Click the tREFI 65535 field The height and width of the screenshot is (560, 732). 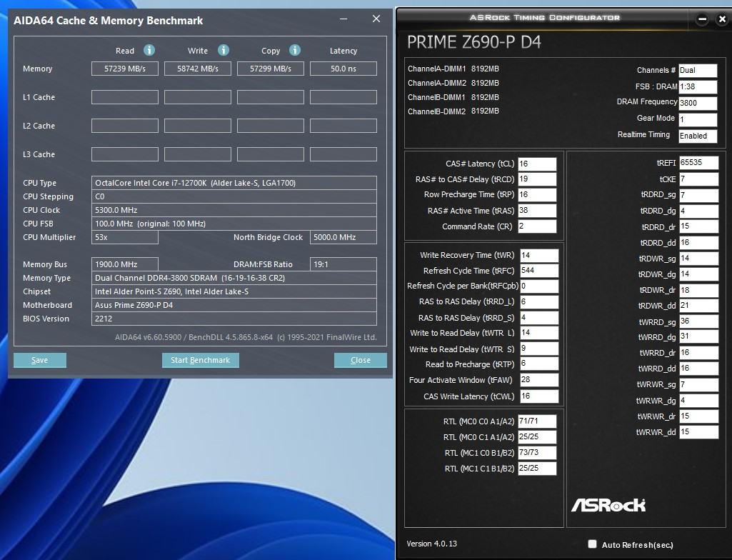(698, 163)
